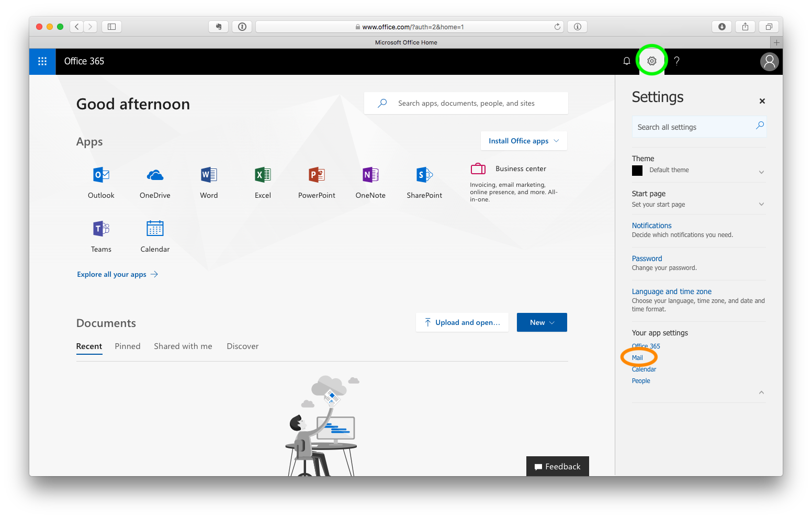Go forward in Safari
This screenshot has height=518, width=812.
[x=91, y=27]
